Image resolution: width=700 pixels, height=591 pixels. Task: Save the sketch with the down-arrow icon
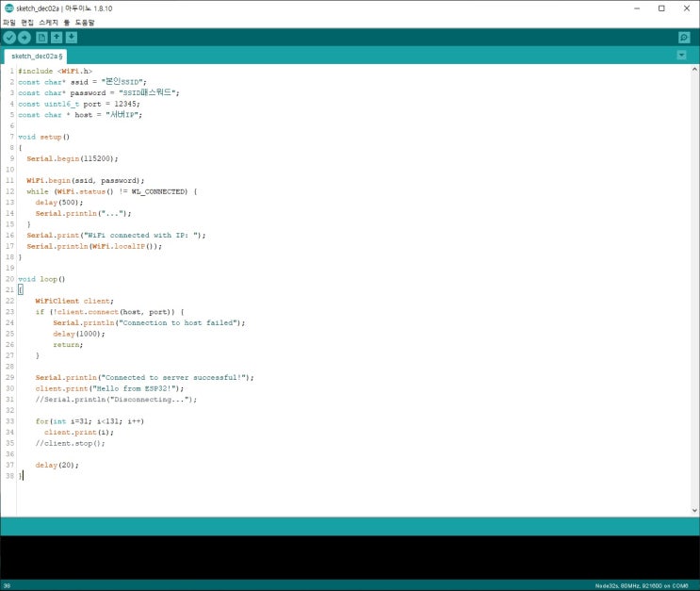pos(72,37)
